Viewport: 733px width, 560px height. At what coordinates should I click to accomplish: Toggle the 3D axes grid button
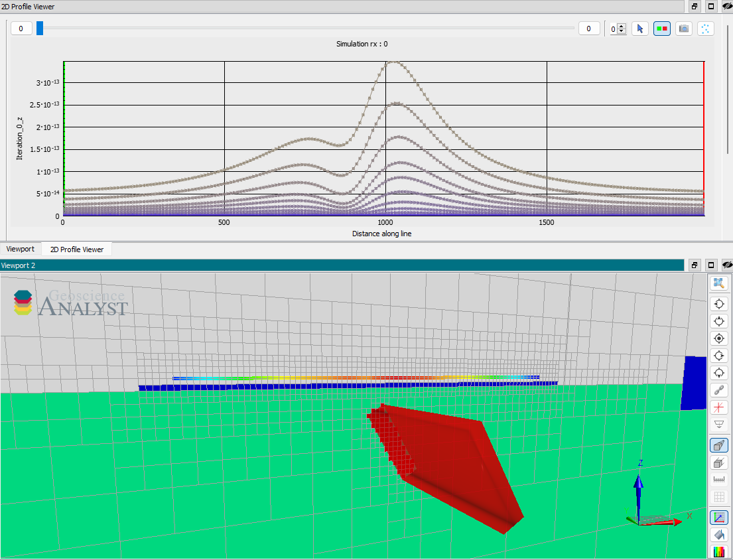pyautogui.click(x=718, y=517)
